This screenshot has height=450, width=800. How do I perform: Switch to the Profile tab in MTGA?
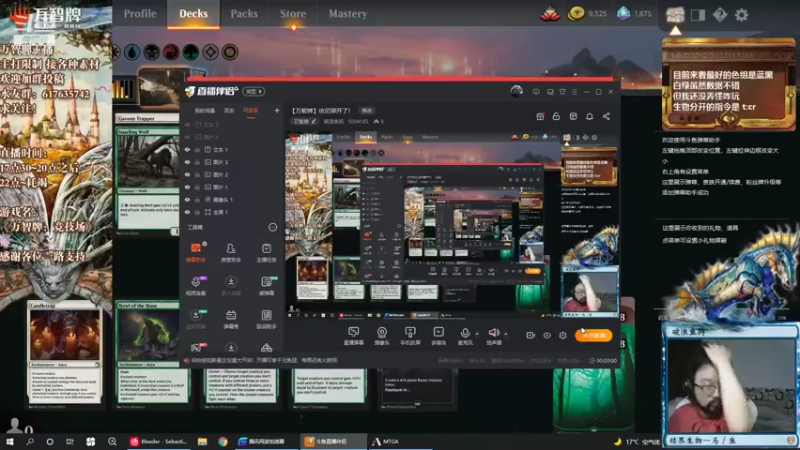click(x=140, y=14)
